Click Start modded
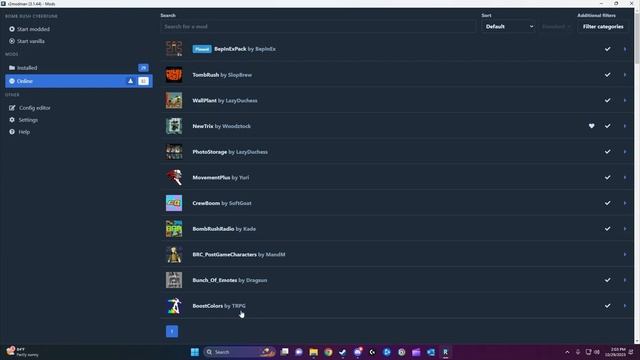This screenshot has height=360, width=640. click(x=29, y=29)
